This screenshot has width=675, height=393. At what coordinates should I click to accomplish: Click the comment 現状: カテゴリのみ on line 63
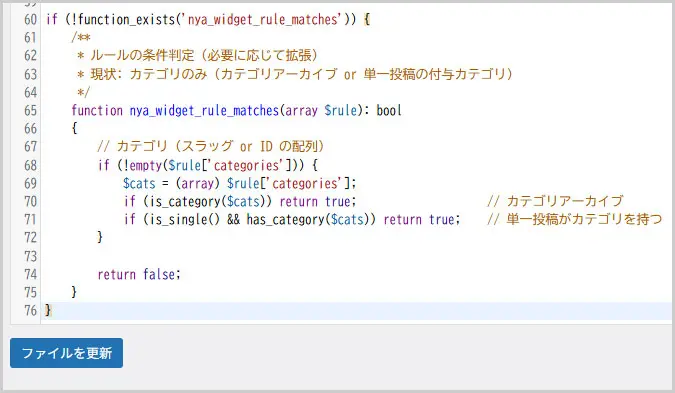coord(149,74)
